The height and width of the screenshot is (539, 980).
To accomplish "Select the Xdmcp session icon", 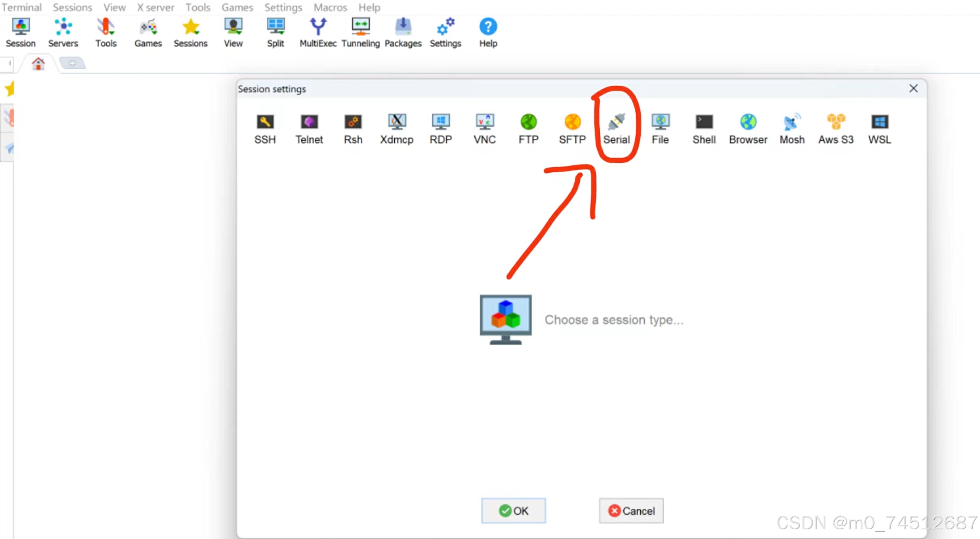I will [x=396, y=129].
